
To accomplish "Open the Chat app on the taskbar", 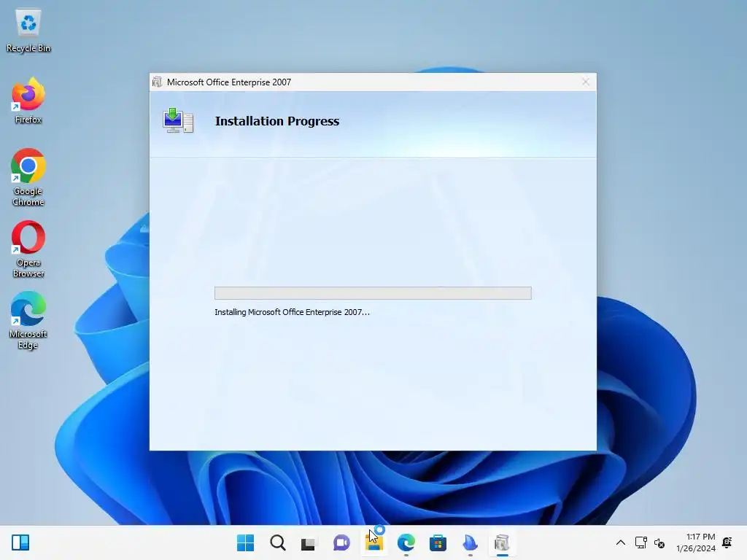I will coord(341,542).
